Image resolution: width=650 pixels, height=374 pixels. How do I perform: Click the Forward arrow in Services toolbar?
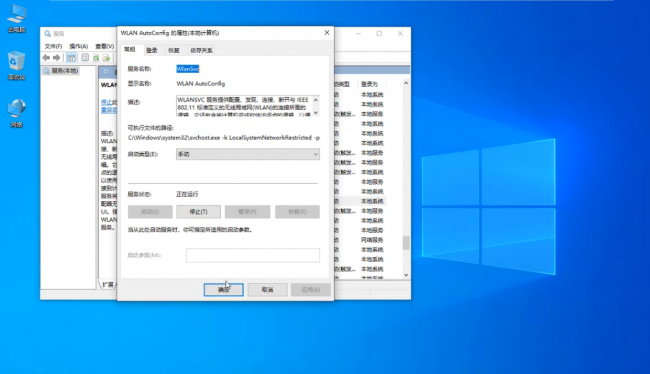[56, 58]
